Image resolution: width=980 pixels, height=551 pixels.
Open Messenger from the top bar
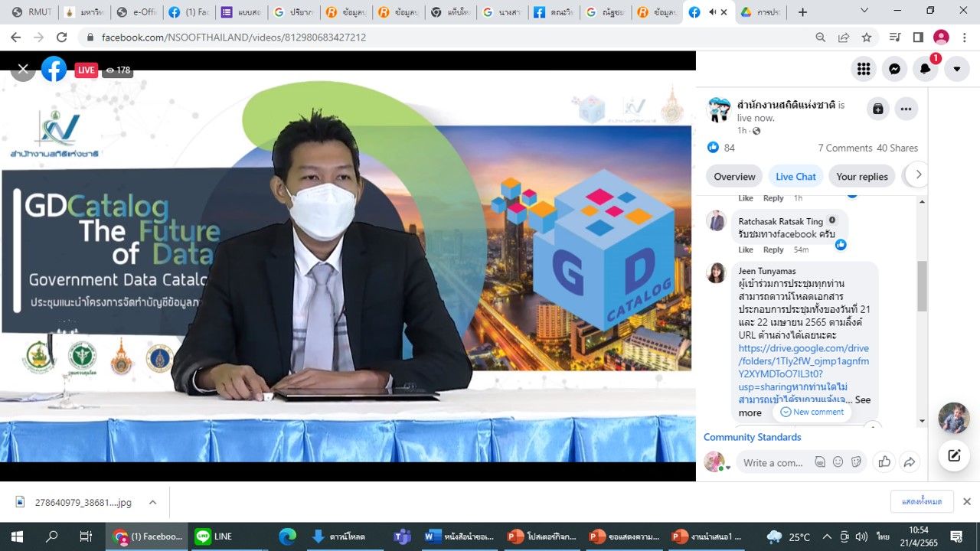[894, 69]
